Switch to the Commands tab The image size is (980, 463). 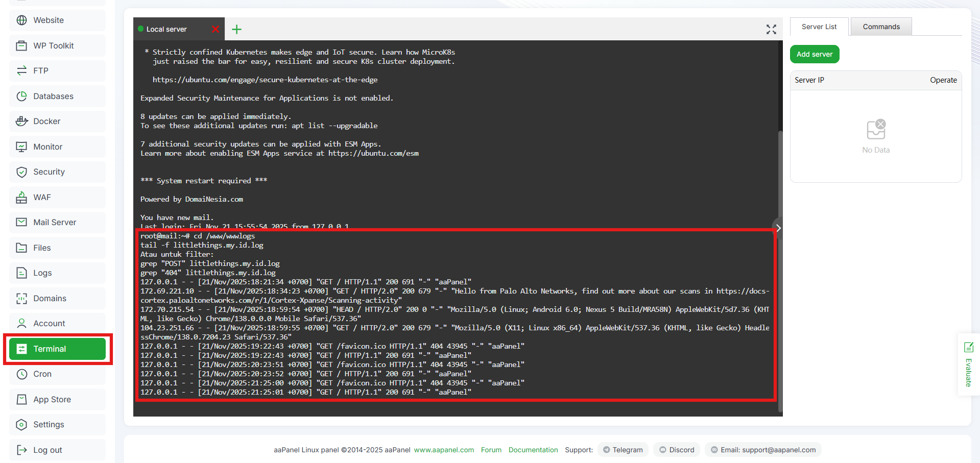click(x=881, y=27)
